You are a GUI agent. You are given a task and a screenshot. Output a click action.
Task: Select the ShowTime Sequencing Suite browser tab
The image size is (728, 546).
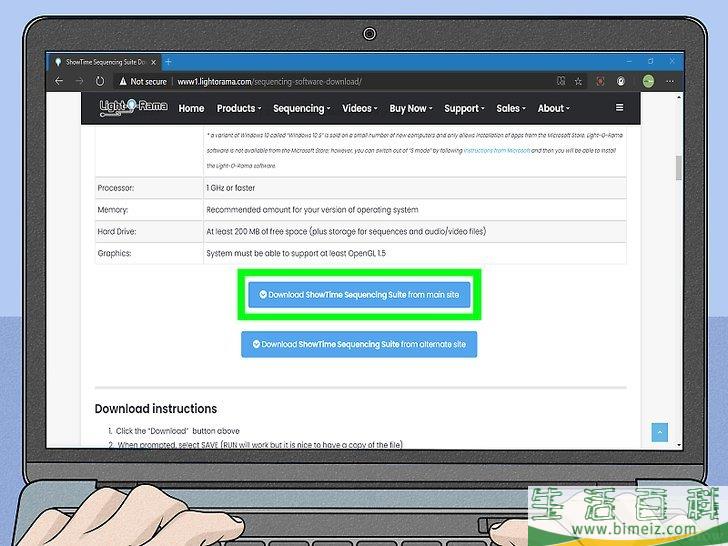click(x=105, y=62)
